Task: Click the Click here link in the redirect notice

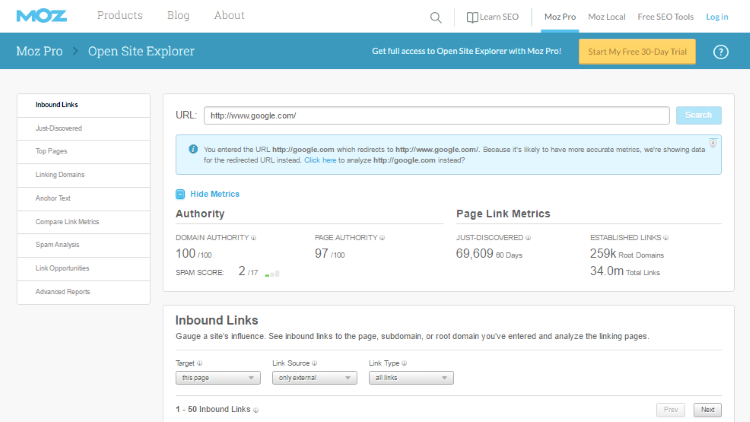Action: [320, 160]
